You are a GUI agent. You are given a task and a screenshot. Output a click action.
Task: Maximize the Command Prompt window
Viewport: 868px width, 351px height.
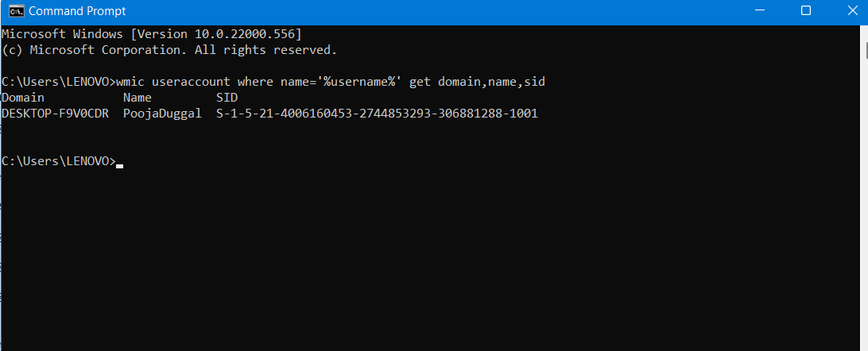805,11
